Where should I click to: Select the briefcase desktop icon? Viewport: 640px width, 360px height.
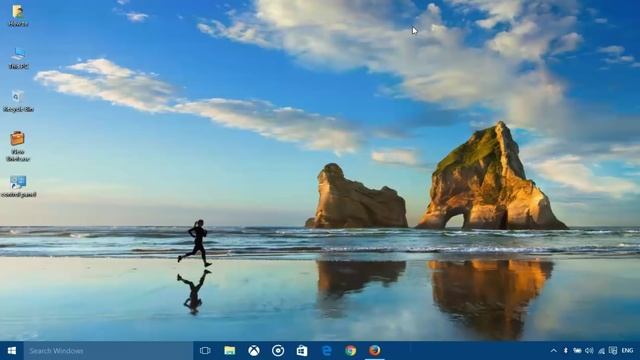tap(18, 147)
